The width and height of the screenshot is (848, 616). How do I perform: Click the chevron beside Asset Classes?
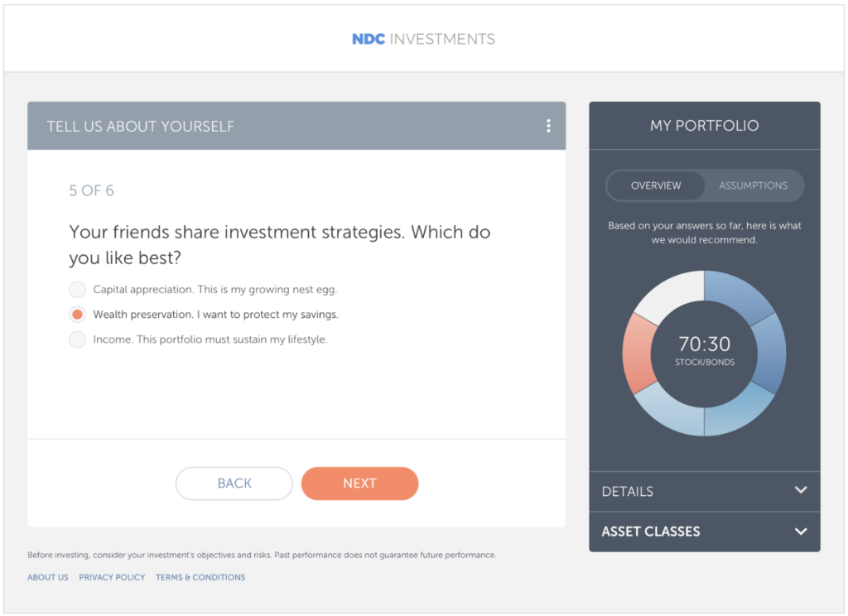pyautogui.click(x=800, y=532)
